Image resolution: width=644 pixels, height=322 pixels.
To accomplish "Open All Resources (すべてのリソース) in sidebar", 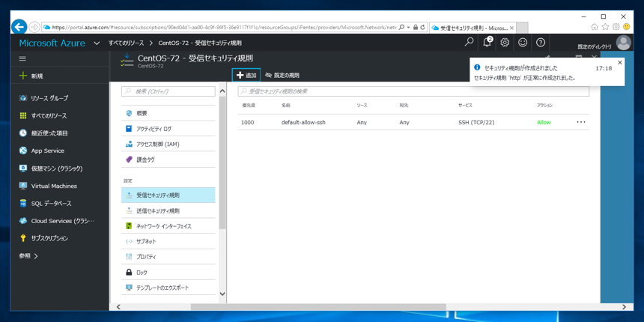I will (49, 116).
